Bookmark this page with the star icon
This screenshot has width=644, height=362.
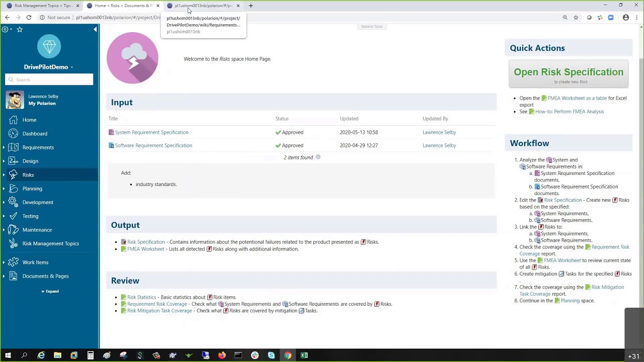tap(576, 18)
